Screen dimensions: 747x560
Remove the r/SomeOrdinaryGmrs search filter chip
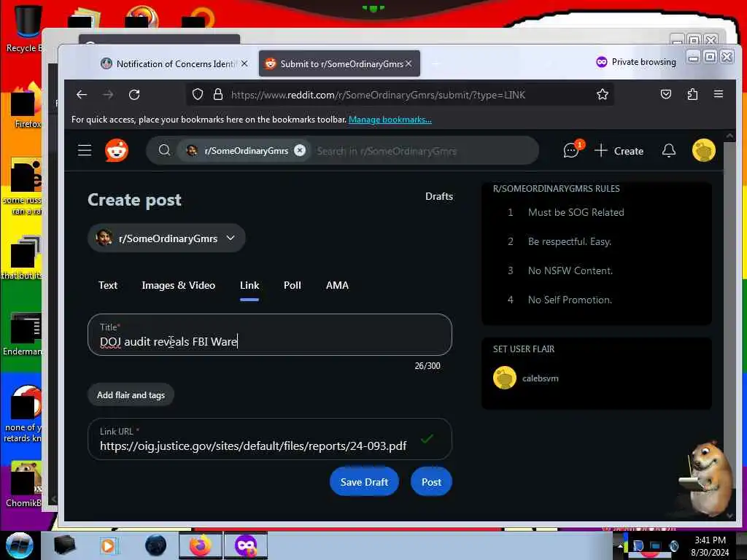coord(300,150)
